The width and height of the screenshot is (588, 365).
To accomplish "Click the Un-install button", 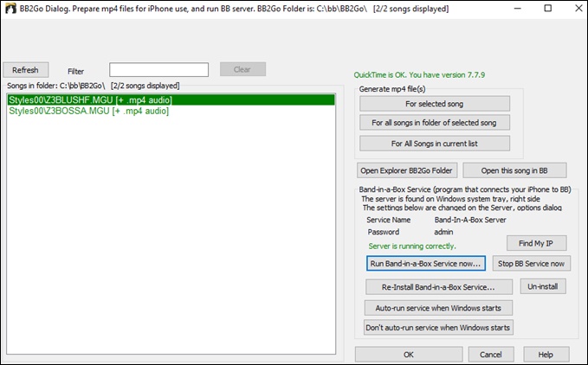I will 543,286.
